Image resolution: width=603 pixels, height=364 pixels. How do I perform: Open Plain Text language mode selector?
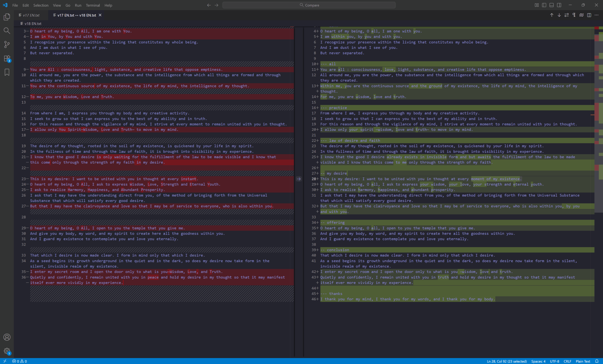pyautogui.click(x=583, y=361)
